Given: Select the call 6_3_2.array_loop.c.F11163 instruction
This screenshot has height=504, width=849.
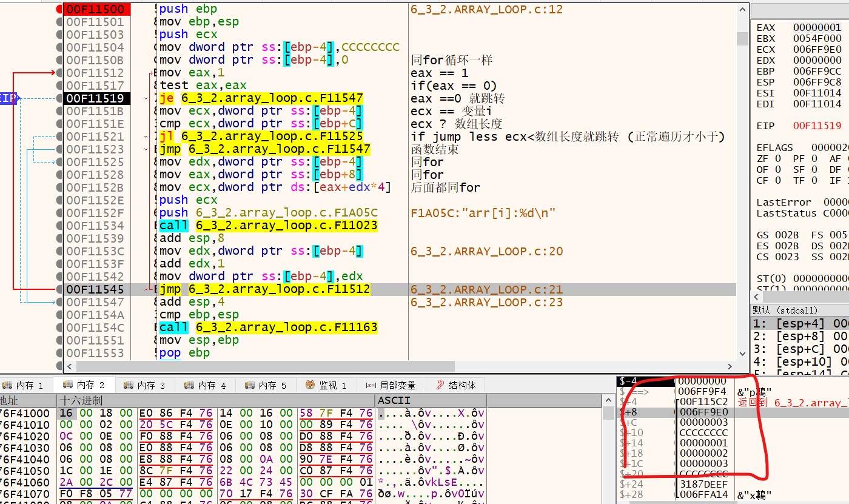Looking at the screenshot, I should [x=269, y=328].
